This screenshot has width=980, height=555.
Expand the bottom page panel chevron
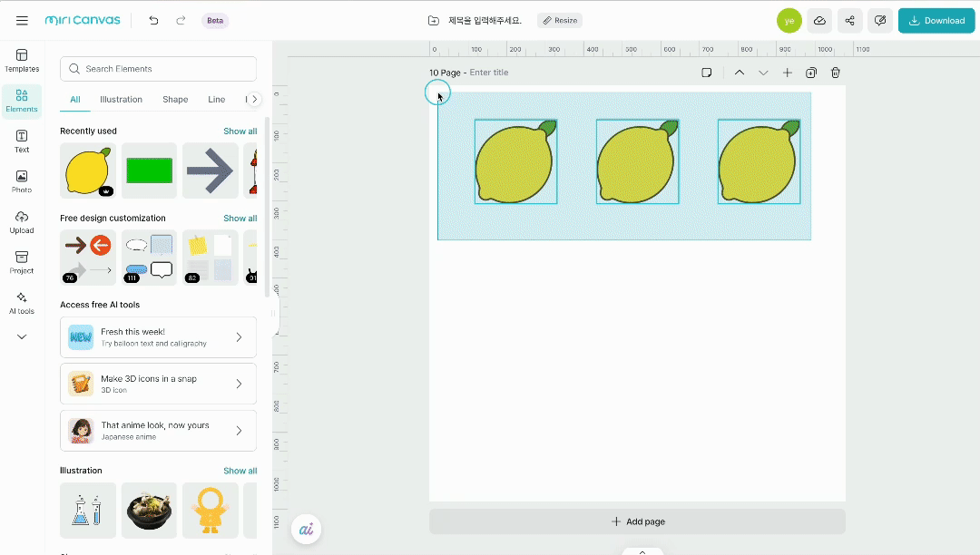coord(642,552)
